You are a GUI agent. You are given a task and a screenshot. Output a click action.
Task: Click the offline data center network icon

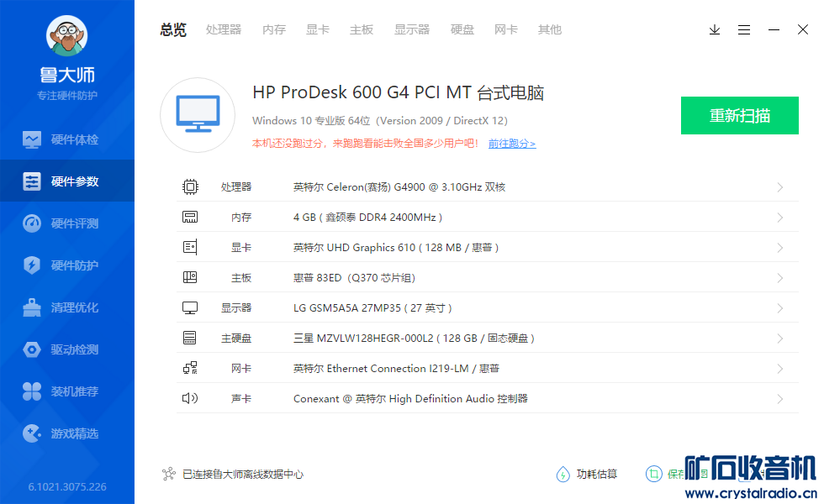click(x=169, y=474)
